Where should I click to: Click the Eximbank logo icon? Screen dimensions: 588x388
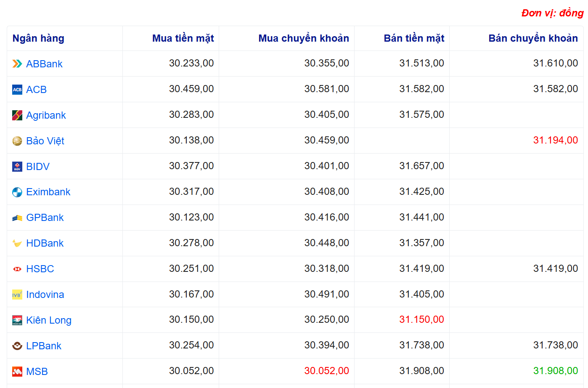(17, 192)
